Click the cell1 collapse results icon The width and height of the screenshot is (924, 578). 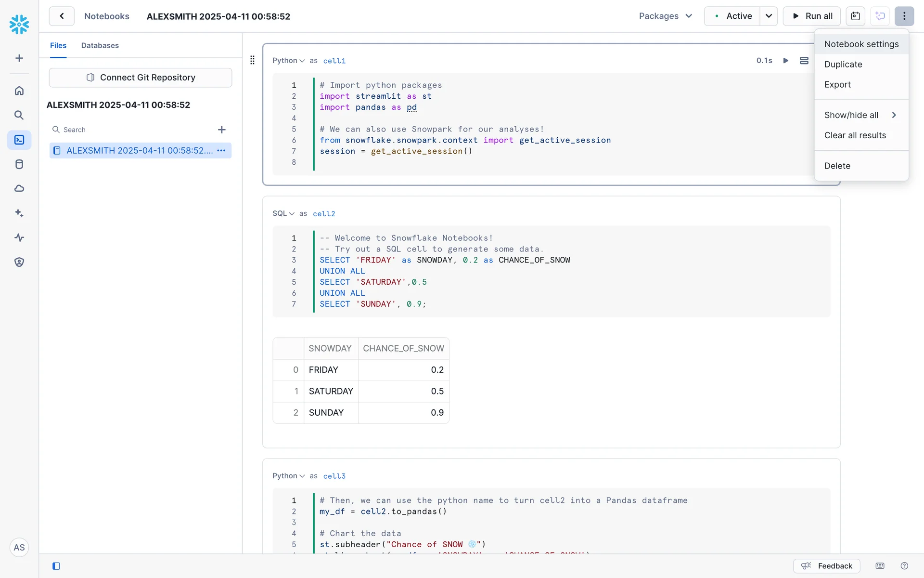(x=804, y=61)
